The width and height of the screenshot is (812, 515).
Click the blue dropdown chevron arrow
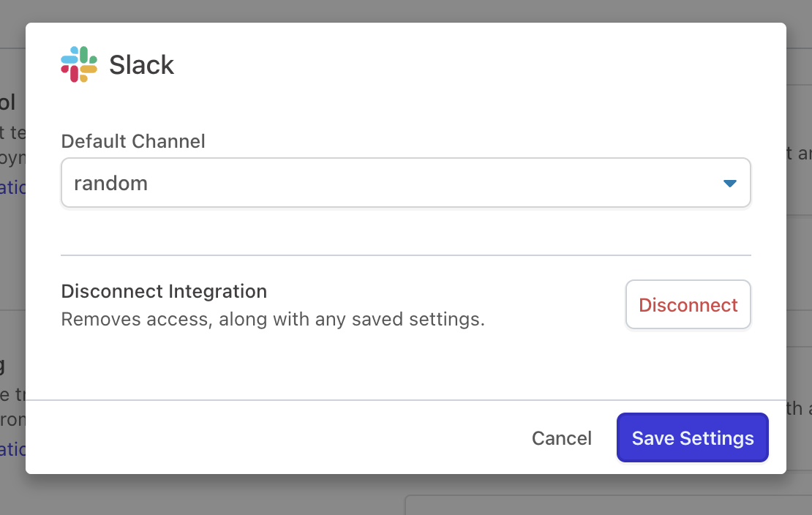729,183
